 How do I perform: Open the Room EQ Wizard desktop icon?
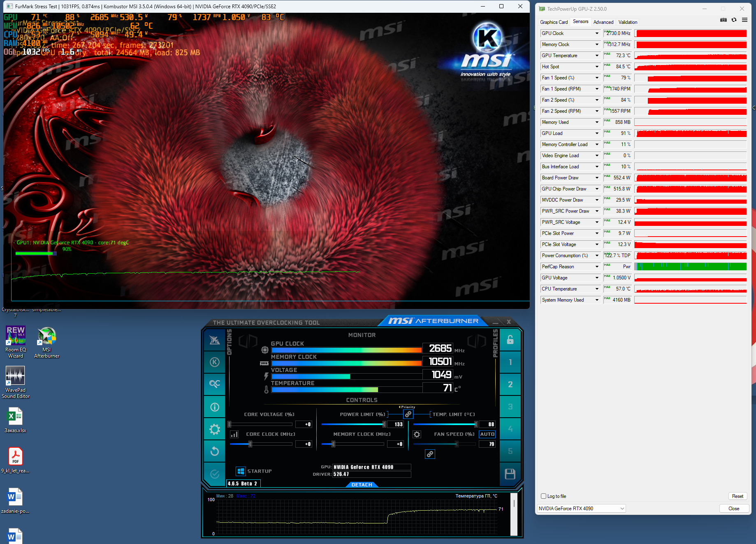pos(16,342)
